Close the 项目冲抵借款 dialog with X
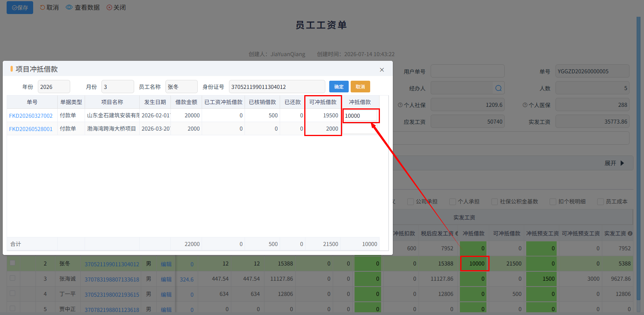The image size is (644, 315). [382, 70]
